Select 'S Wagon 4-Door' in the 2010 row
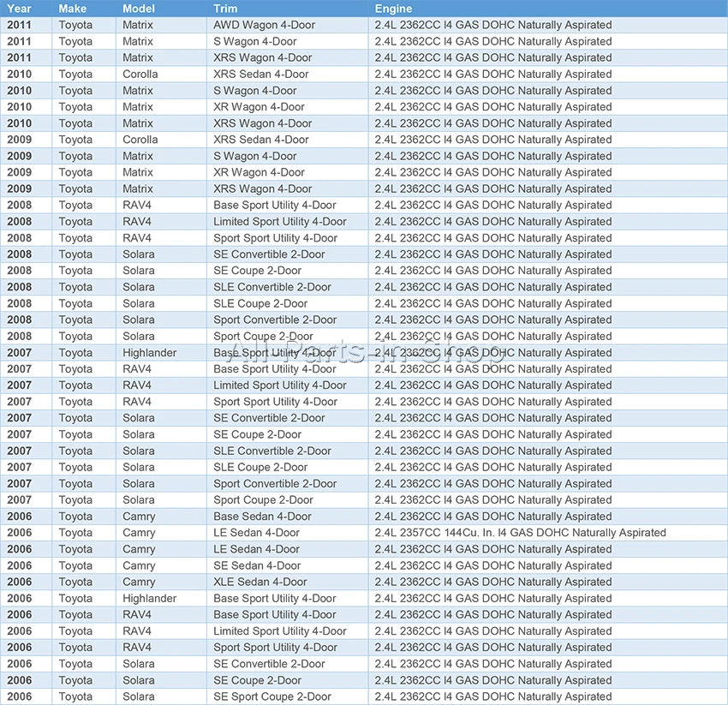The image size is (728, 705). [x=255, y=91]
